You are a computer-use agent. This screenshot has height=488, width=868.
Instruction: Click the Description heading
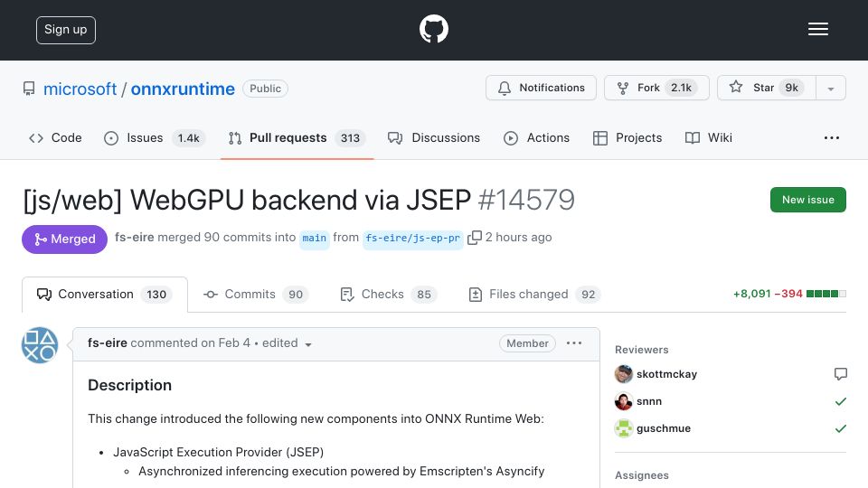pyautogui.click(x=129, y=385)
